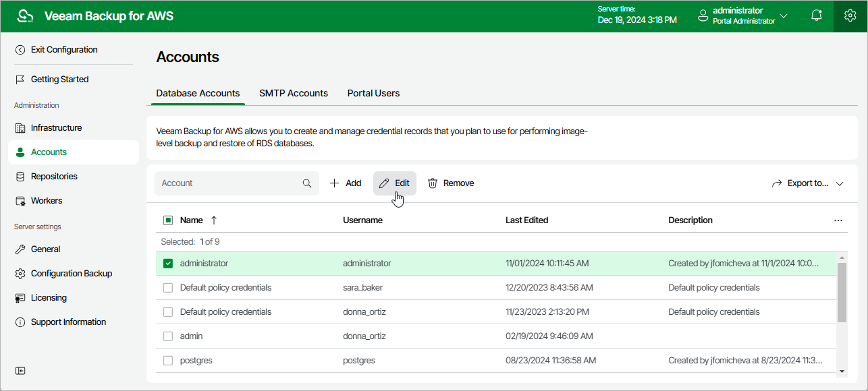The width and height of the screenshot is (868, 391).
Task: Open Infrastructure in the sidebar
Action: pos(56,128)
